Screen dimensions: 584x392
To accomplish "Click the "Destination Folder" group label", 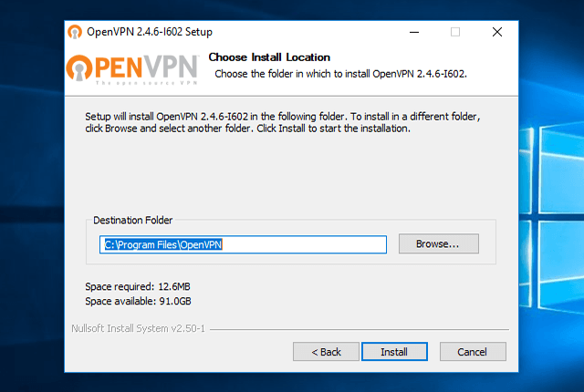I will pos(132,221).
